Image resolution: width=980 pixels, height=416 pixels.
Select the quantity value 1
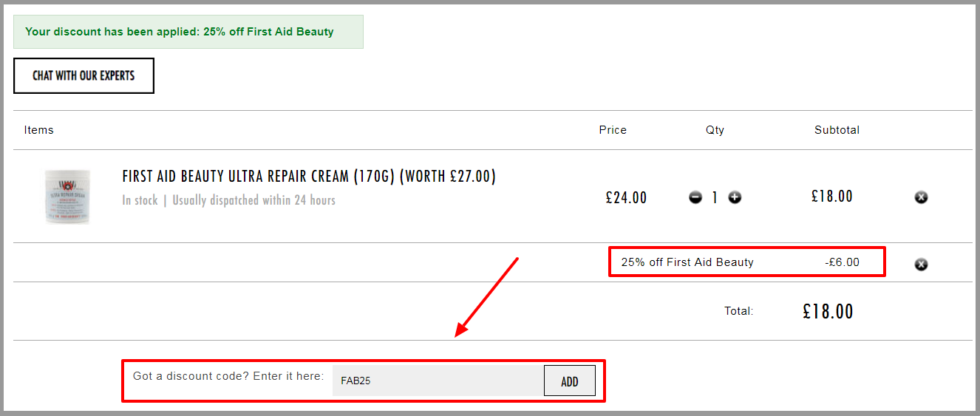click(x=715, y=198)
